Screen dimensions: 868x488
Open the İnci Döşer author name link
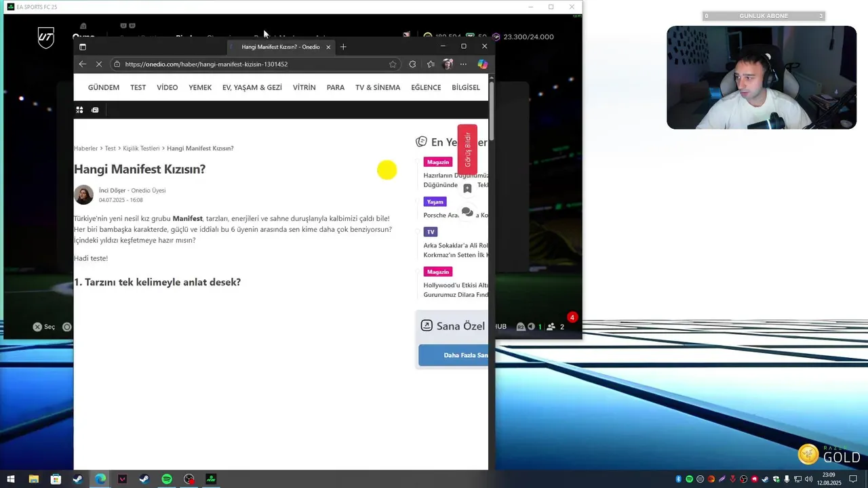pos(113,190)
